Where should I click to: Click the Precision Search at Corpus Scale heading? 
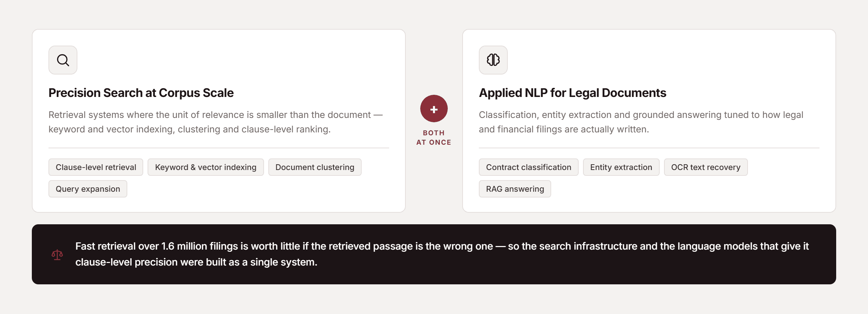pos(141,93)
